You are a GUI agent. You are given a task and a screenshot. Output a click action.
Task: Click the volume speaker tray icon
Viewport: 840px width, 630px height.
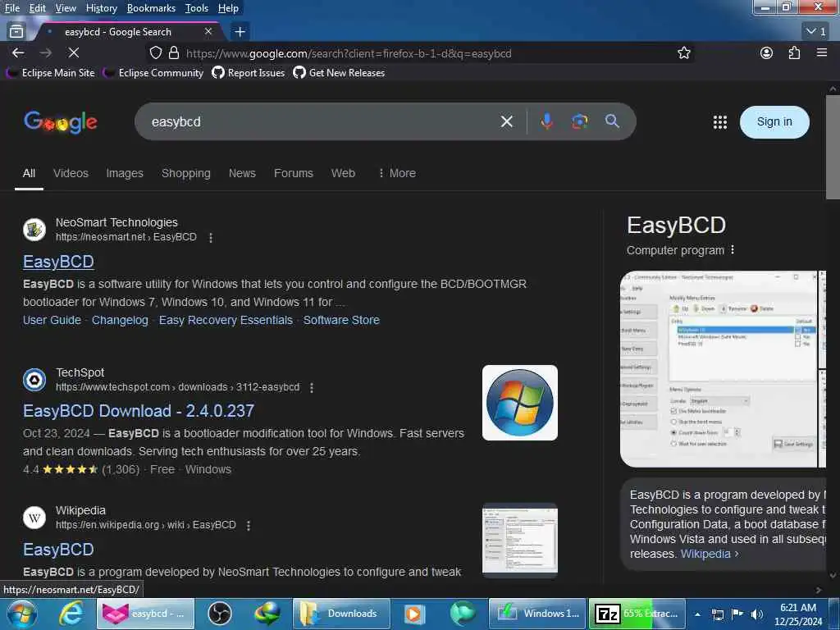pos(756,614)
